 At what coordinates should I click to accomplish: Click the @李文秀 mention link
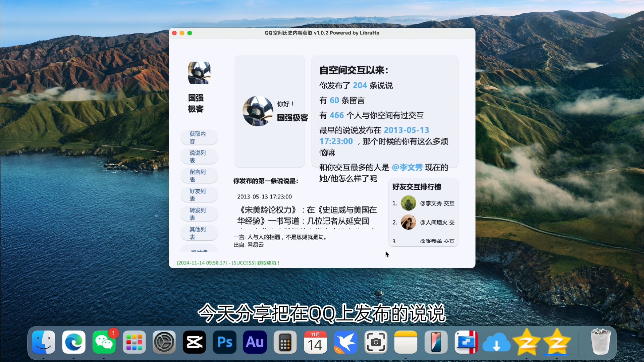click(407, 167)
